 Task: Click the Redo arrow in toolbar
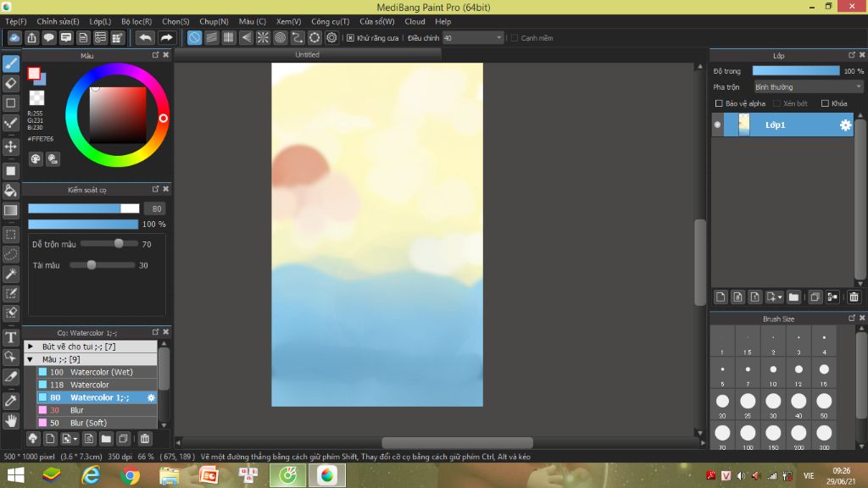166,37
